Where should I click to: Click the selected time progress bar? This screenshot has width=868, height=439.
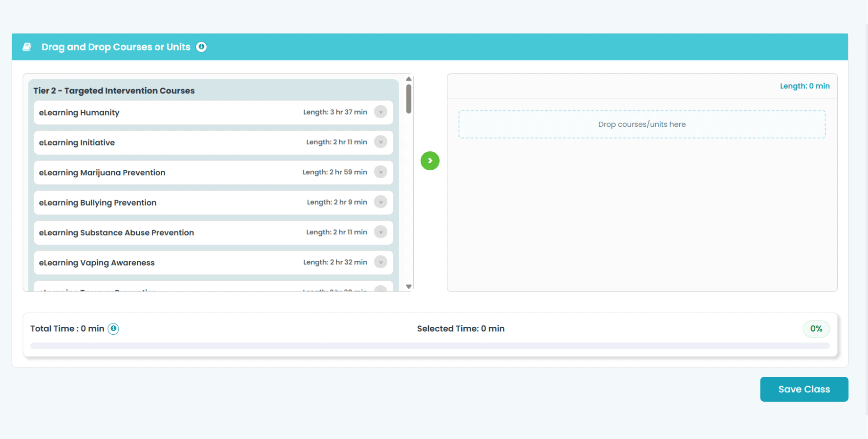[x=430, y=346]
